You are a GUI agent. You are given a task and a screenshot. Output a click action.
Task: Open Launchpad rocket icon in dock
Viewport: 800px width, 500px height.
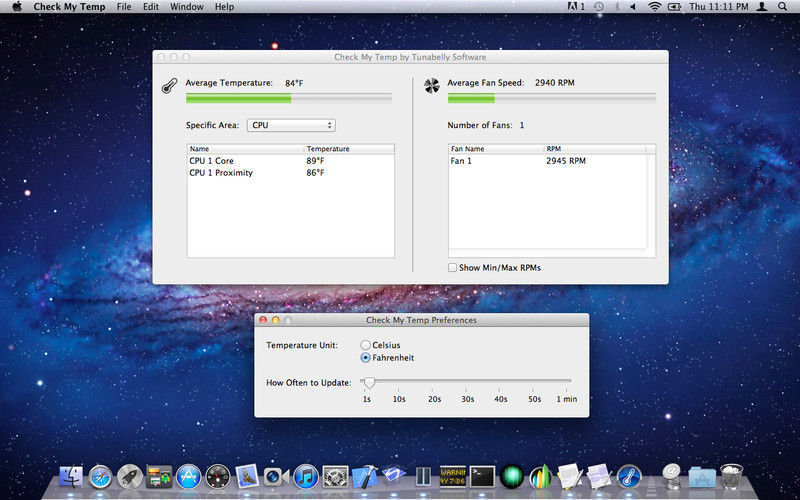[x=130, y=478]
